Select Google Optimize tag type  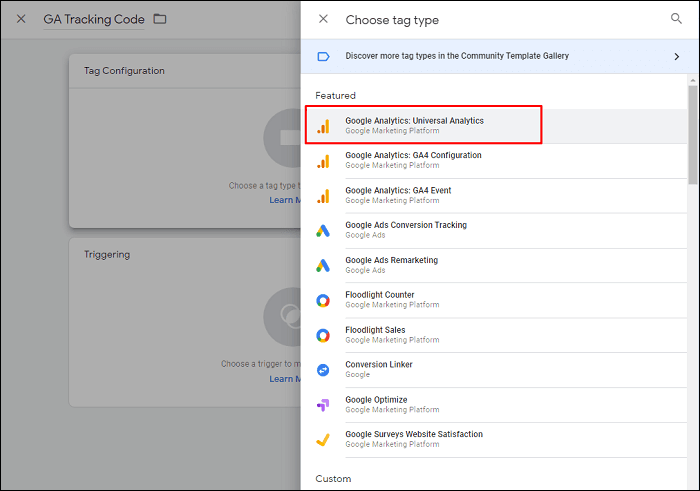tap(496, 405)
